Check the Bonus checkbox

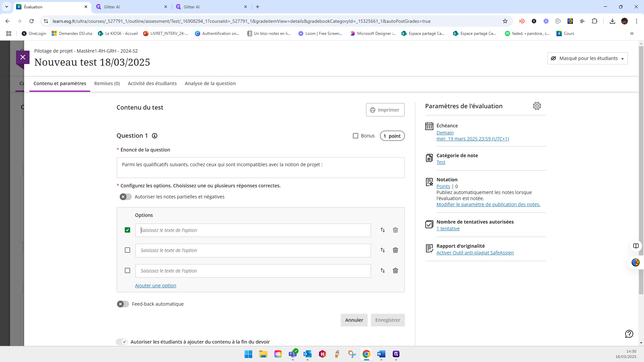(356, 136)
